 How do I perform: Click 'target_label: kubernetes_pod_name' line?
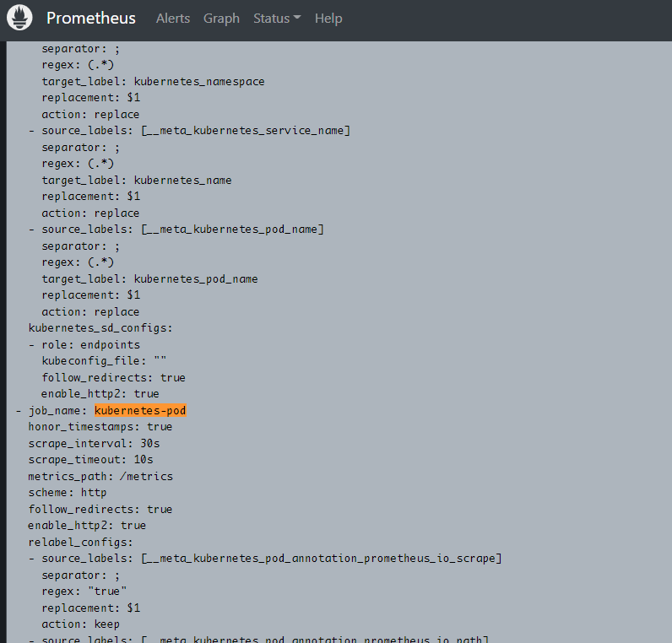pos(149,278)
